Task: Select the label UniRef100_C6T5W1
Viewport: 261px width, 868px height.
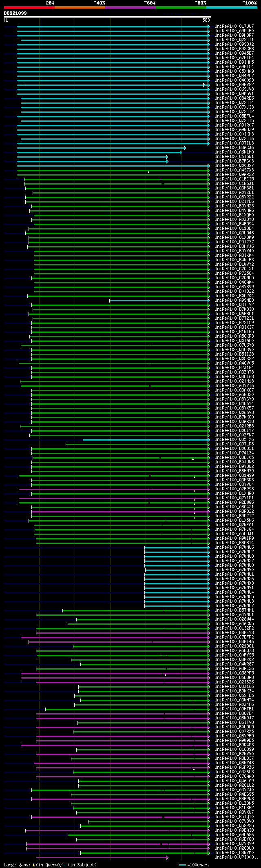Action: point(234,156)
